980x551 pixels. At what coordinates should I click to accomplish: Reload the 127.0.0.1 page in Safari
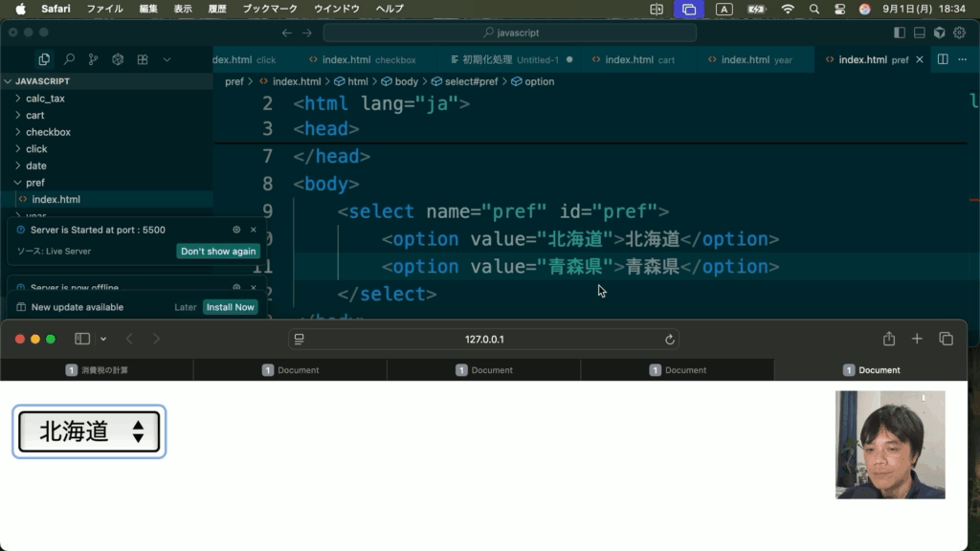670,340
